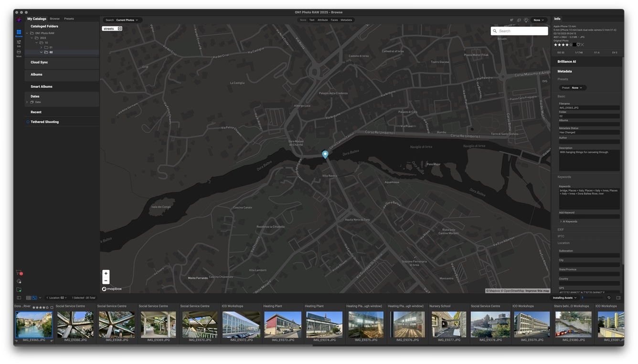Switch to the Presets tab
This screenshot has height=364, width=638.
click(69, 19)
